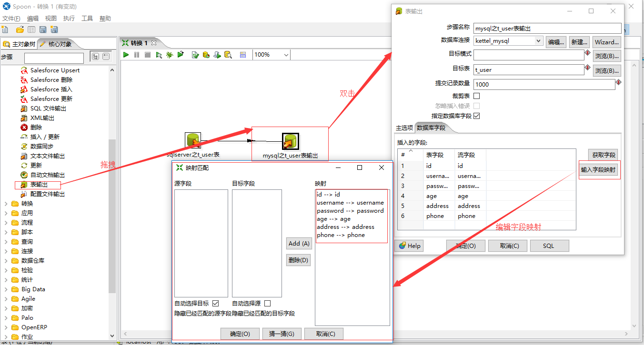Toggle the 裁剪表 checkbox
The image size is (644, 345).
[476, 96]
